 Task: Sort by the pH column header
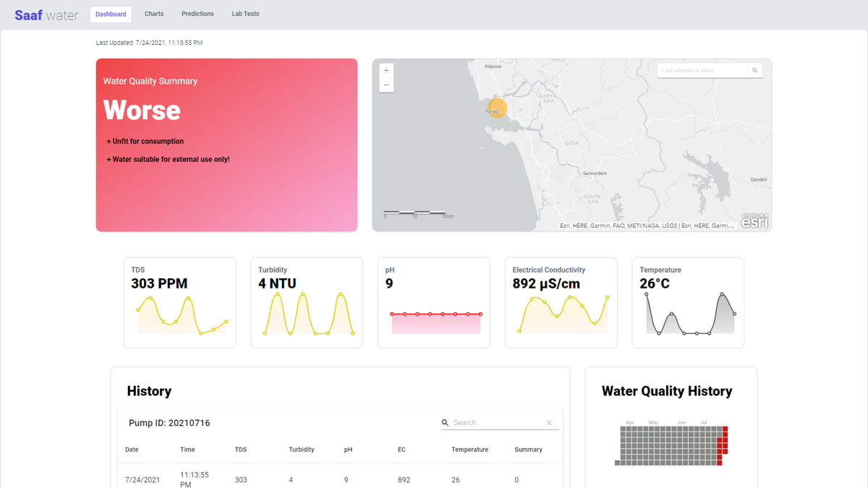pyautogui.click(x=348, y=450)
